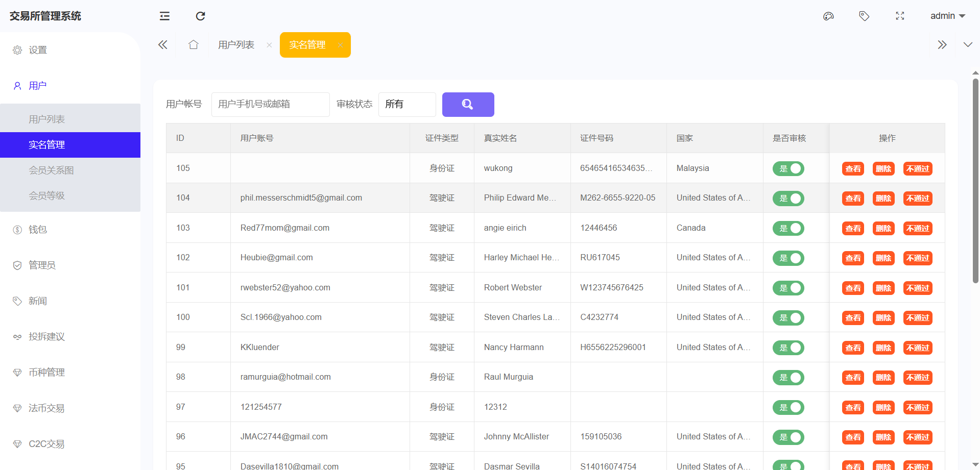Open the theme palette icon
Viewport: 980px width, 470px height.
(828, 16)
